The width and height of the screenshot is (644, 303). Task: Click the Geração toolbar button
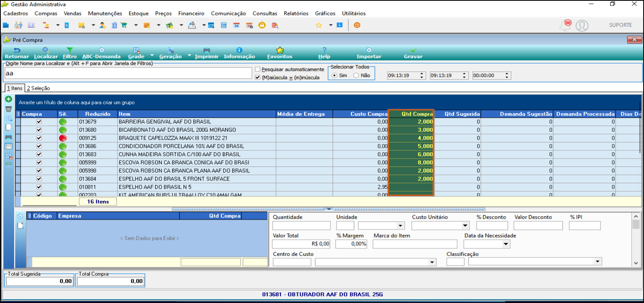pos(171,53)
